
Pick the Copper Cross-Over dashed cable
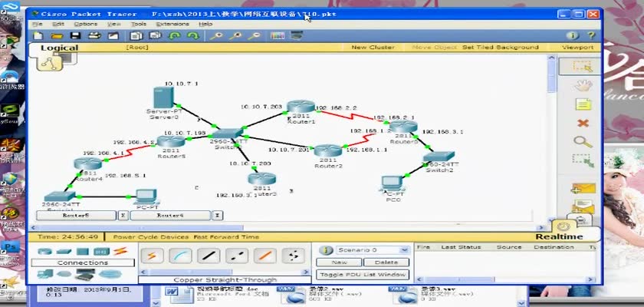pyautogui.click(x=237, y=256)
